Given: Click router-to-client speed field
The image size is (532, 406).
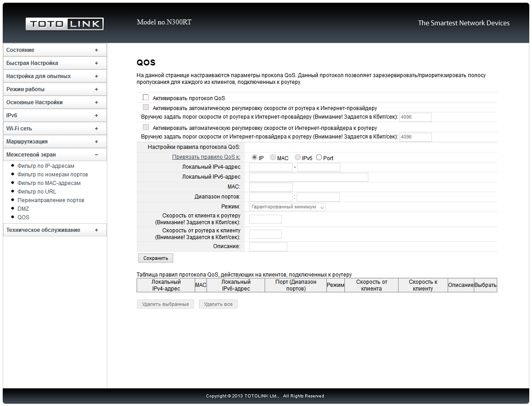Looking at the screenshot, I should (x=265, y=234).
